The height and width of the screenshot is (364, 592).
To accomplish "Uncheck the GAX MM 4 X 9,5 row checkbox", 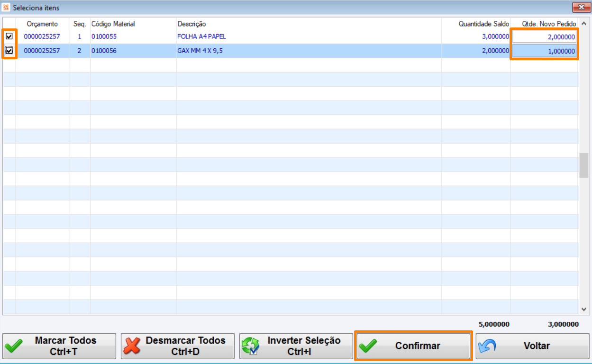I will [x=9, y=51].
